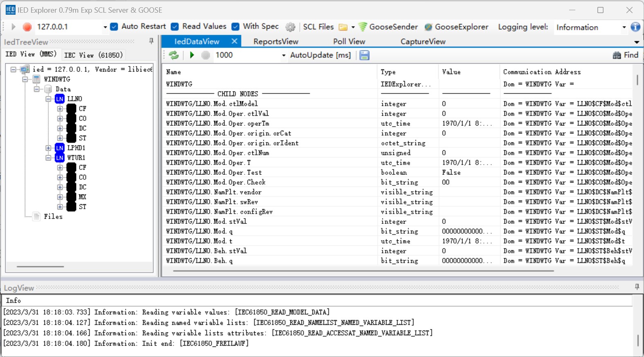644x357 pixels.
Task: Switch to the ReportsView tab
Action: coord(276,42)
